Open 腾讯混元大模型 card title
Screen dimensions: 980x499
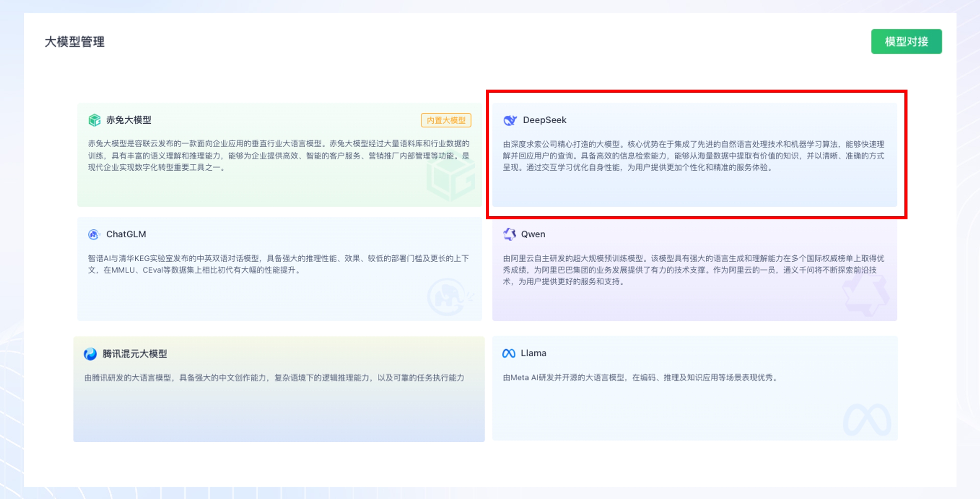click(135, 354)
